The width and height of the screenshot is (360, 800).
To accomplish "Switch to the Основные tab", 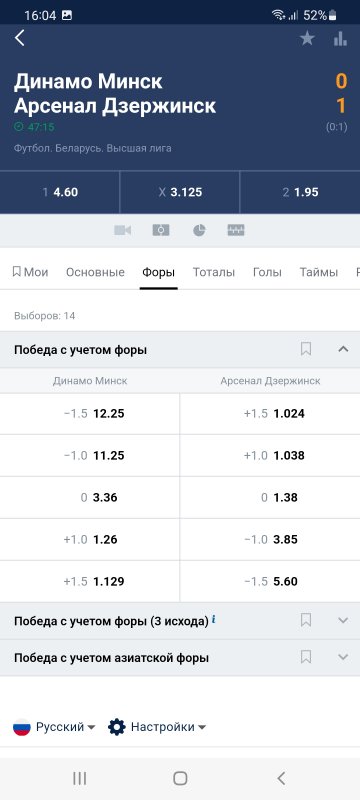I will click(x=95, y=272).
